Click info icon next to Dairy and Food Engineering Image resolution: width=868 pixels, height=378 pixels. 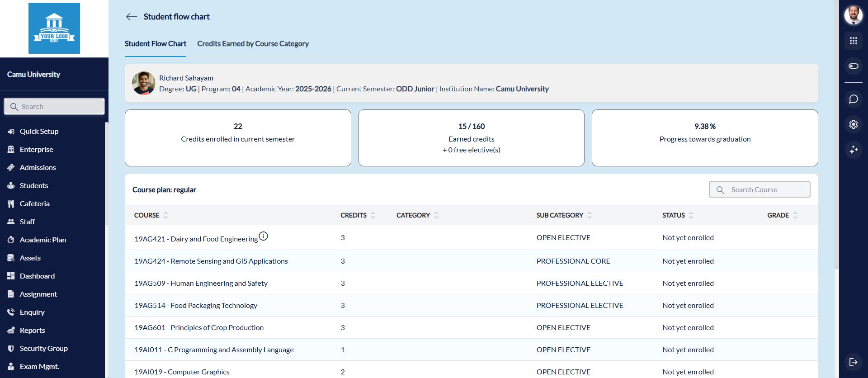pos(263,236)
